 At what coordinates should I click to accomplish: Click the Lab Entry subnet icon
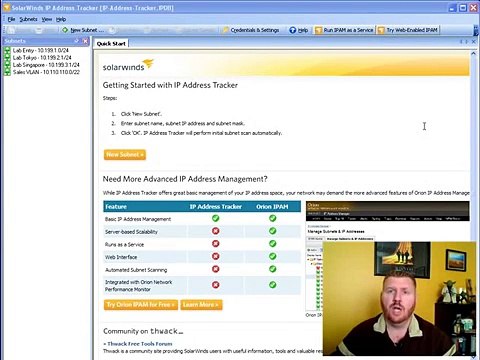[x=7, y=50]
